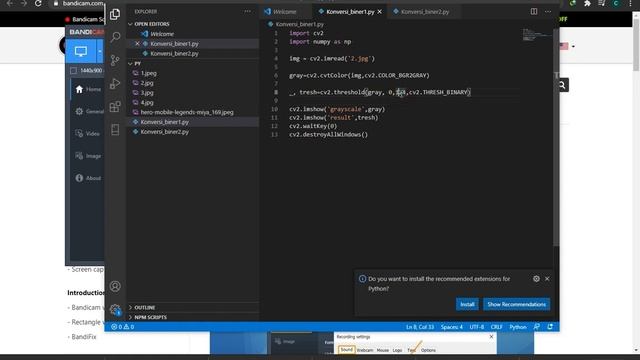This screenshot has width=640, height=360.
Task: Select Konversi_biner1.py in PY folder
Action: (164, 122)
